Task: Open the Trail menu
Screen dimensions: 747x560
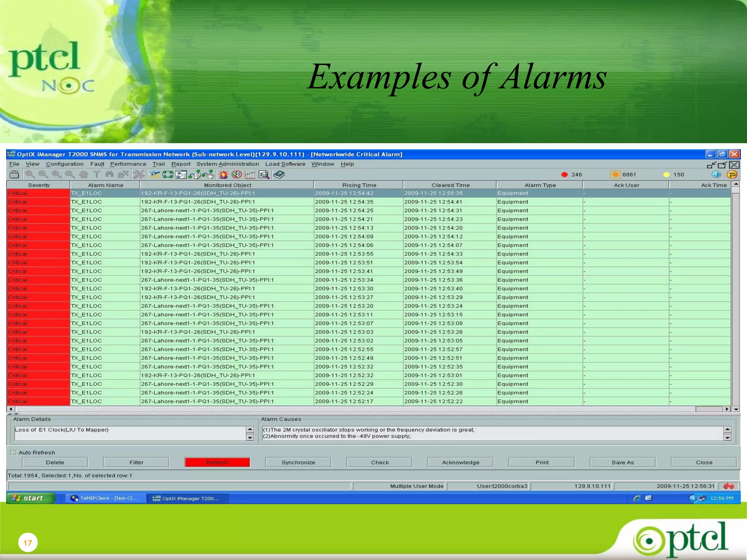Action: 158,164
